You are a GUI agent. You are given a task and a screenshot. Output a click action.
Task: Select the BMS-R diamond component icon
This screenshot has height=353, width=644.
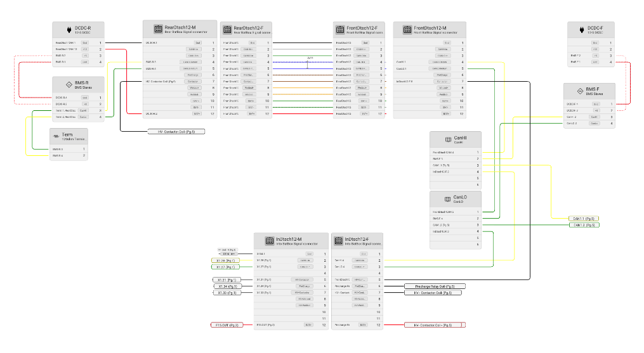[x=69, y=84]
